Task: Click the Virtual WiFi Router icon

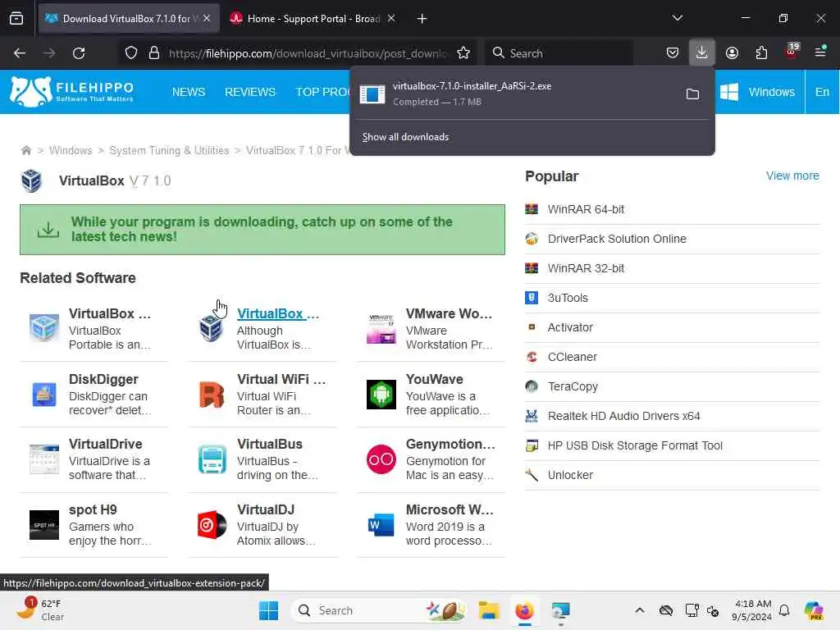Action: (212, 395)
